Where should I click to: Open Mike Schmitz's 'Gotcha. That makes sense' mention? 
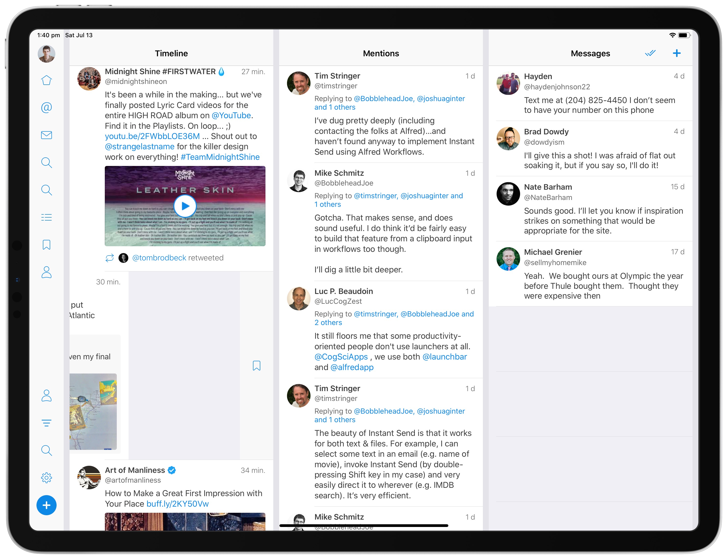(x=381, y=222)
